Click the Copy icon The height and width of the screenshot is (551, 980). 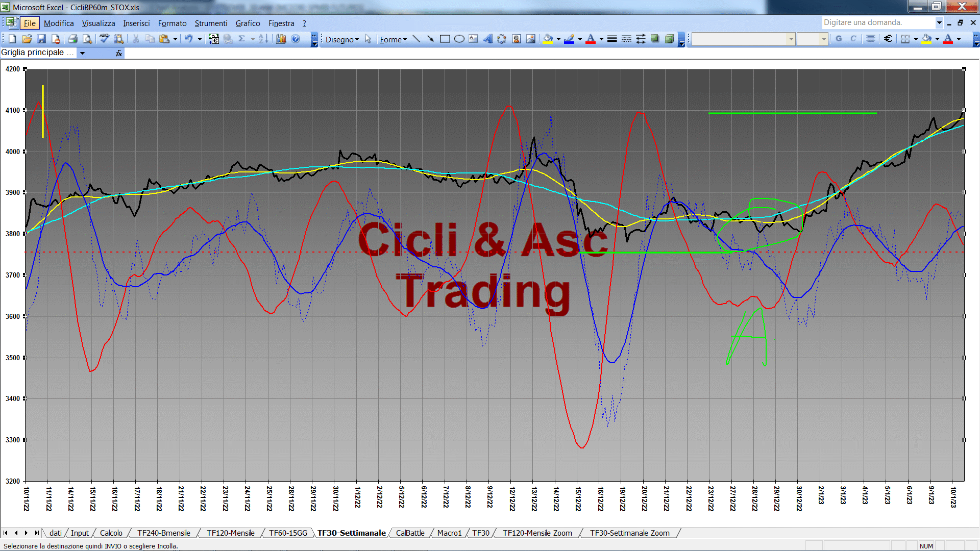pyautogui.click(x=150, y=39)
